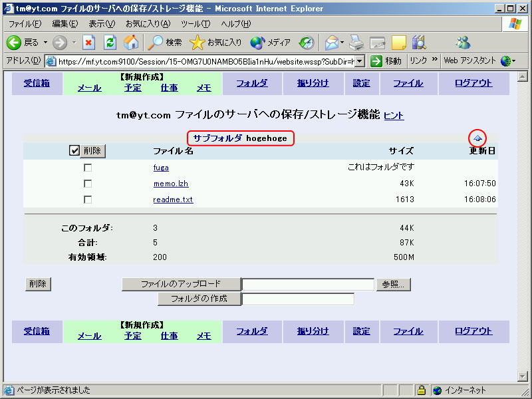
Task: Go to the IE Home page icon
Action: point(131,43)
